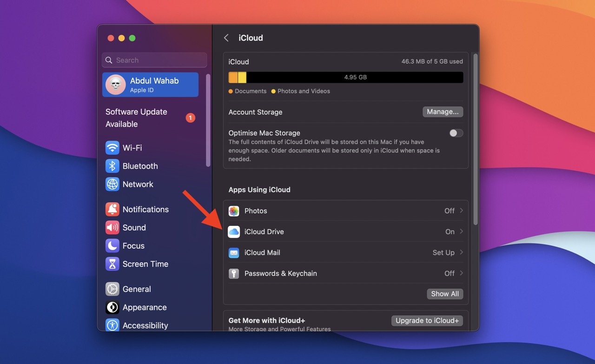Click the Show All button
This screenshot has height=364, width=595.
[x=445, y=294]
